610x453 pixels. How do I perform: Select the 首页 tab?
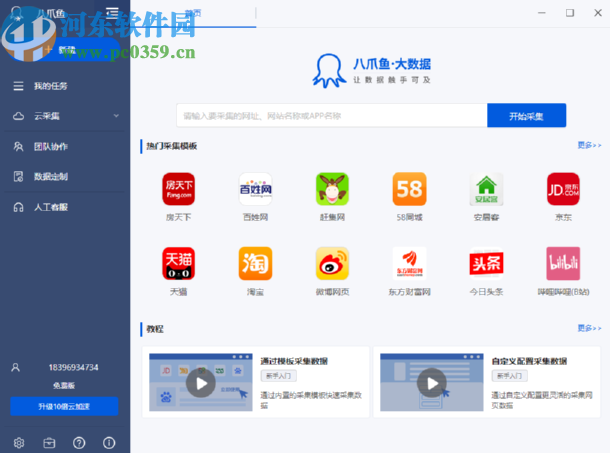click(x=193, y=13)
